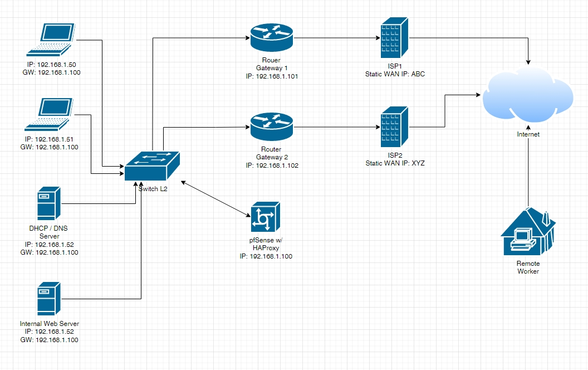Image resolution: width=588 pixels, height=370 pixels.
Task: Select the 'Remote Worker' text label
Action: tap(528, 267)
